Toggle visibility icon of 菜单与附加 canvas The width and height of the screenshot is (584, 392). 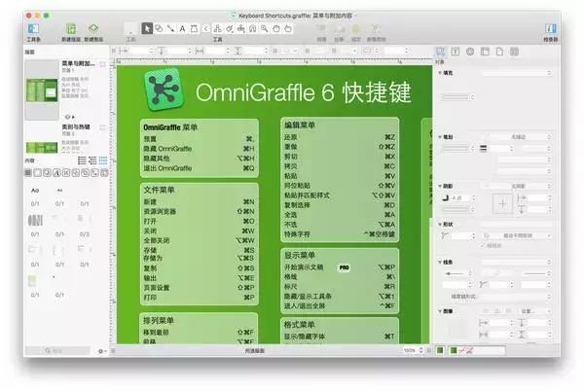tap(102, 64)
